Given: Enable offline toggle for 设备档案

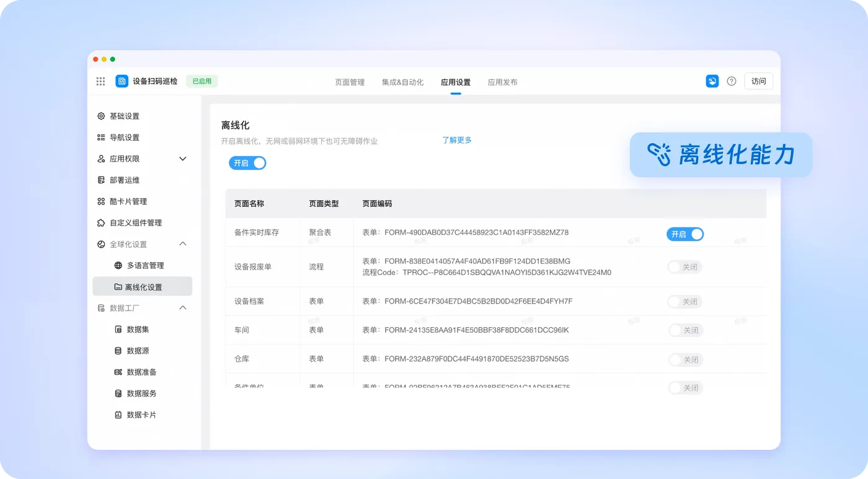Looking at the screenshot, I should (685, 302).
